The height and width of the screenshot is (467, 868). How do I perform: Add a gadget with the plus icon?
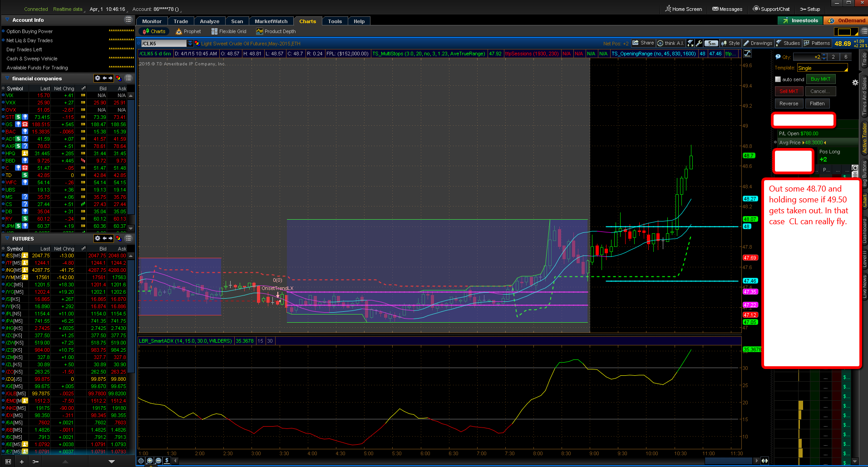click(x=21, y=462)
